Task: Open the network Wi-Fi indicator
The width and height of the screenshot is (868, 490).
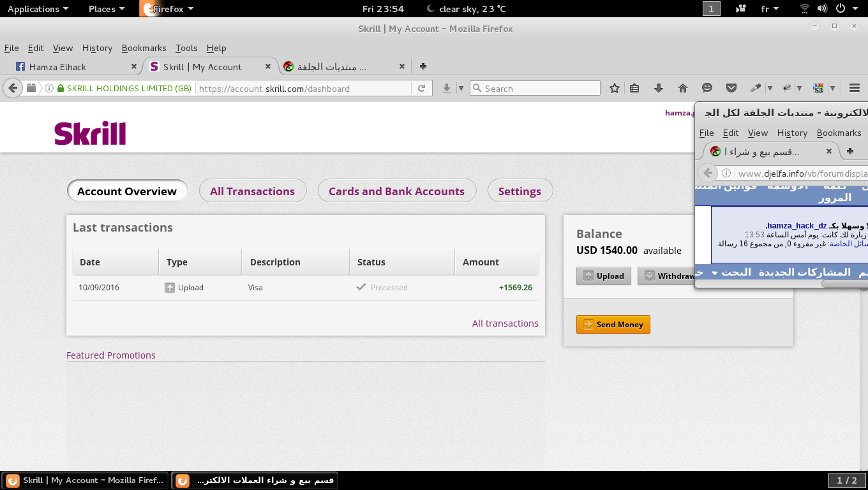Action: 804,9
